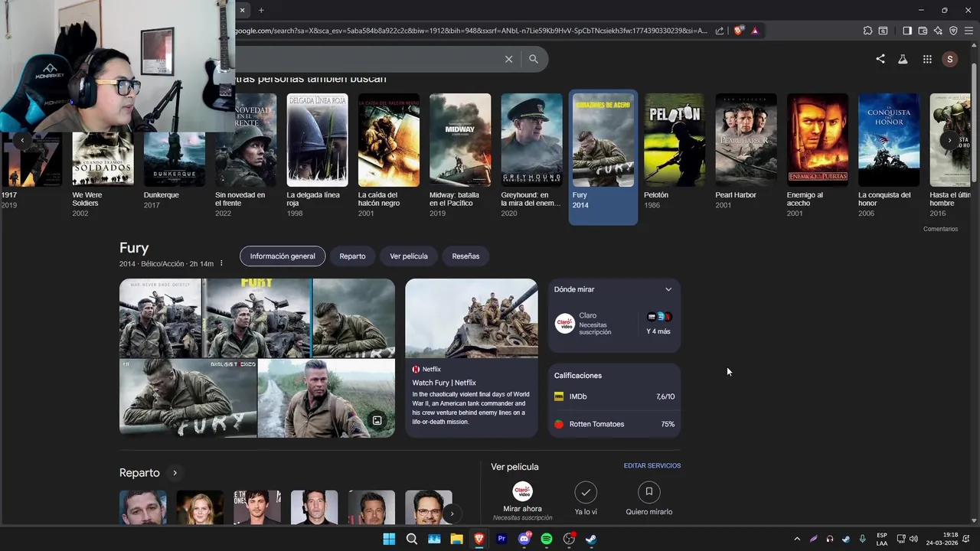Open the browser extensions puzzle icon

867,31
